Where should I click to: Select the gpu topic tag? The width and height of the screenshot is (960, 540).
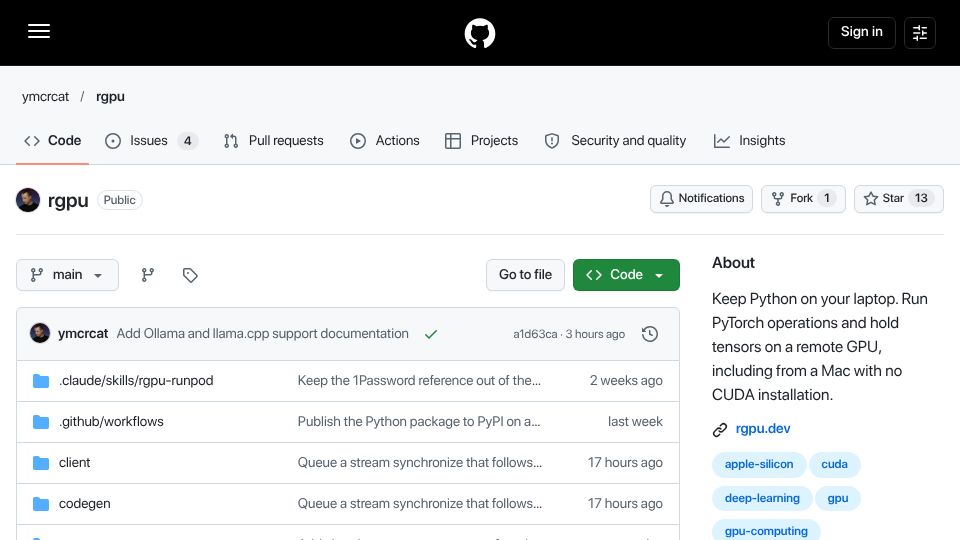(838, 498)
